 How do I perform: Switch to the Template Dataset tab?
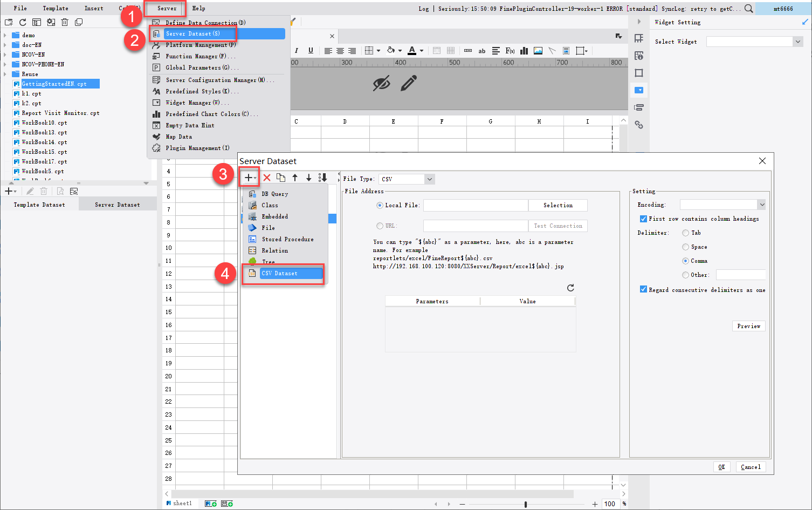tap(39, 205)
